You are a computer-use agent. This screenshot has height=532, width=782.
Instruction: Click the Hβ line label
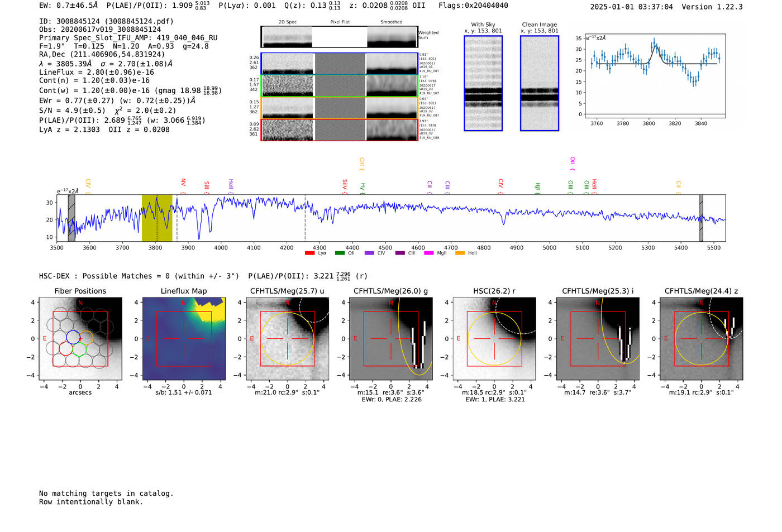point(537,187)
